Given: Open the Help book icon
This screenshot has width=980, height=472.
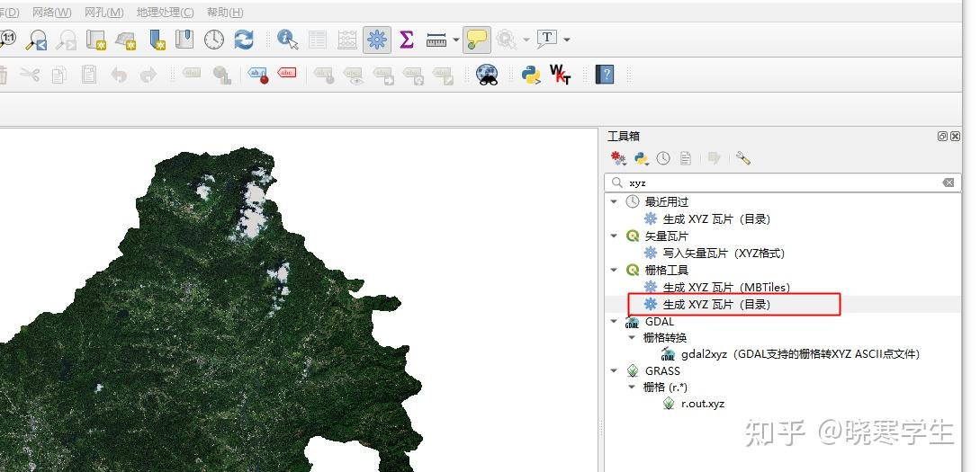Looking at the screenshot, I should click(x=605, y=75).
